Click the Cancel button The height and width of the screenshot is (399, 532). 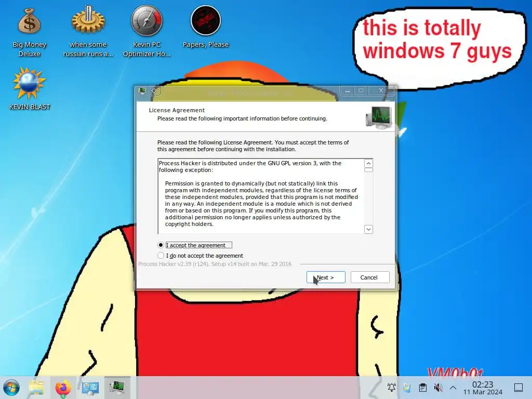[370, 277]
